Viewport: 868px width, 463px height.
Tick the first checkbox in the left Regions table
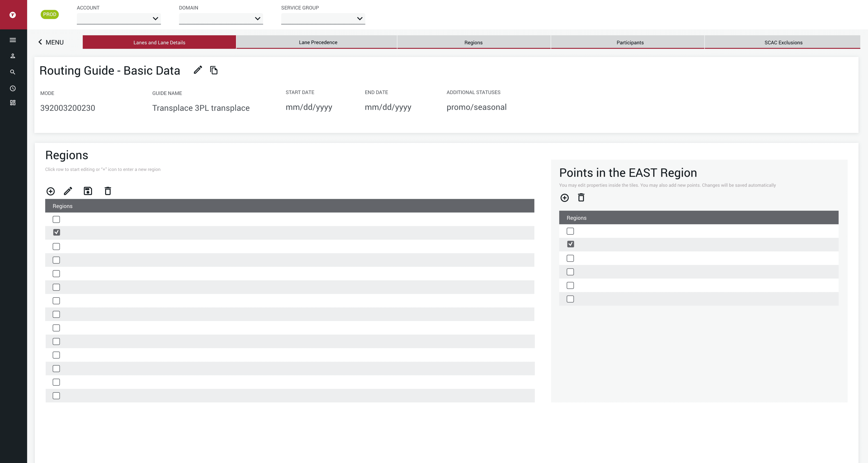click(56, 219)
